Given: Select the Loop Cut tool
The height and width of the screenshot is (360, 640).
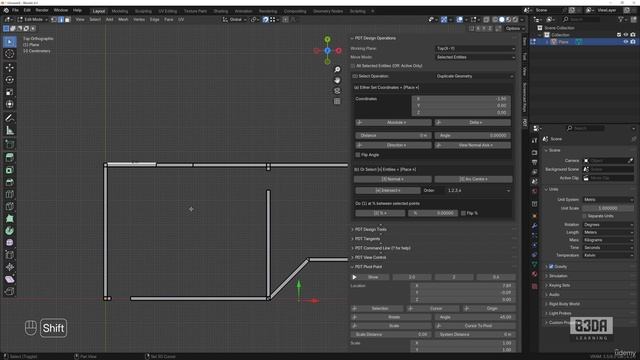Looking at the screenshot, I should [9, 194].
